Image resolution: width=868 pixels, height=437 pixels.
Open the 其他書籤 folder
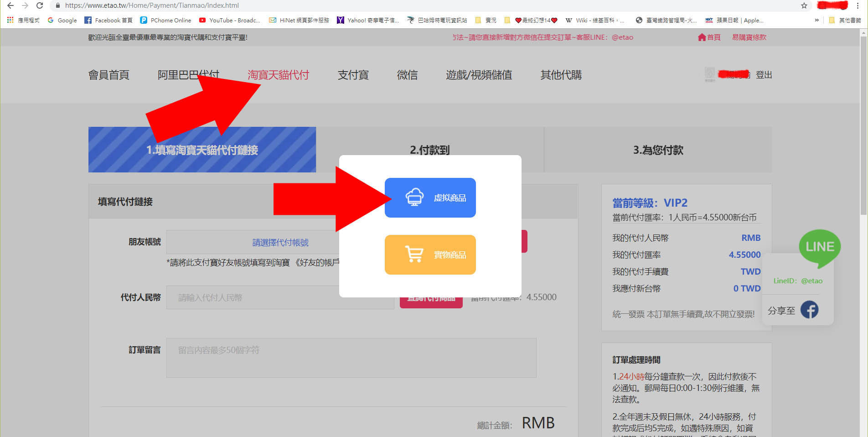click(845, 20)
